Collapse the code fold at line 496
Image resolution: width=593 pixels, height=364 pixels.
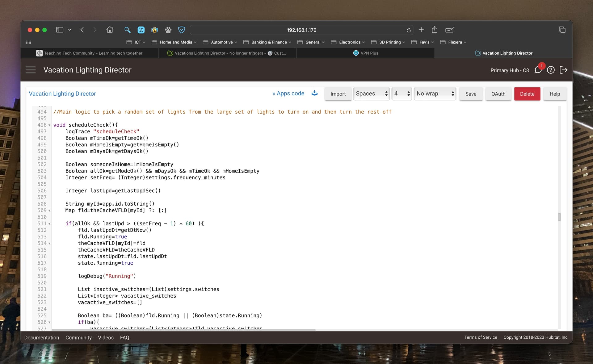point(49,125)
